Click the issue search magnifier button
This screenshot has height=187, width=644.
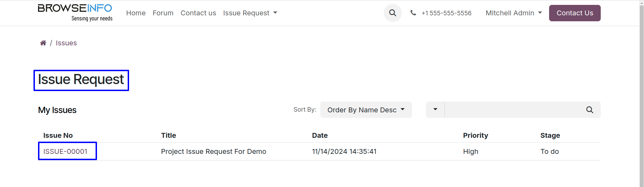[590, 110]
